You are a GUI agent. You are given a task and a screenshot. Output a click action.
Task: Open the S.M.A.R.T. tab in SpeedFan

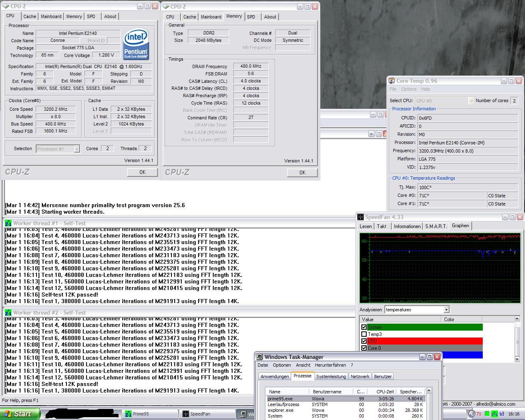(x=436, y=226)
